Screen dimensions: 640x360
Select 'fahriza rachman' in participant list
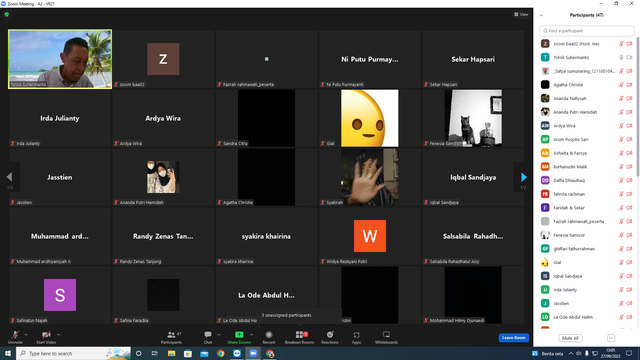tap(587, 194)
